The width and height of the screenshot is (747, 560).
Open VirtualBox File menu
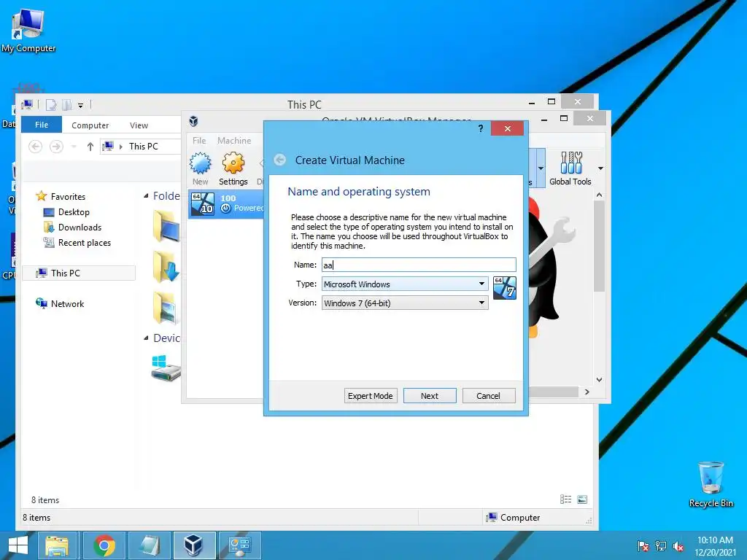[199, 141]
